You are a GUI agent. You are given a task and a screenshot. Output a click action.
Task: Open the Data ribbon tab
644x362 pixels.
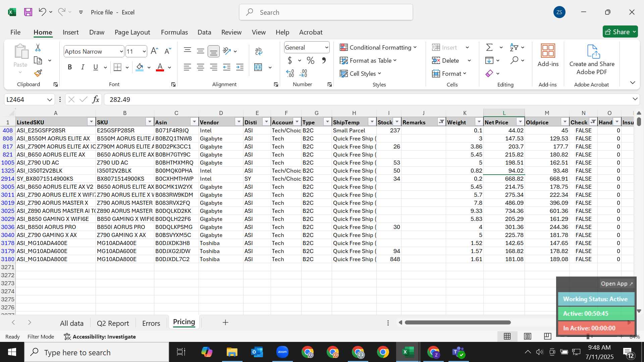point(204,32)
